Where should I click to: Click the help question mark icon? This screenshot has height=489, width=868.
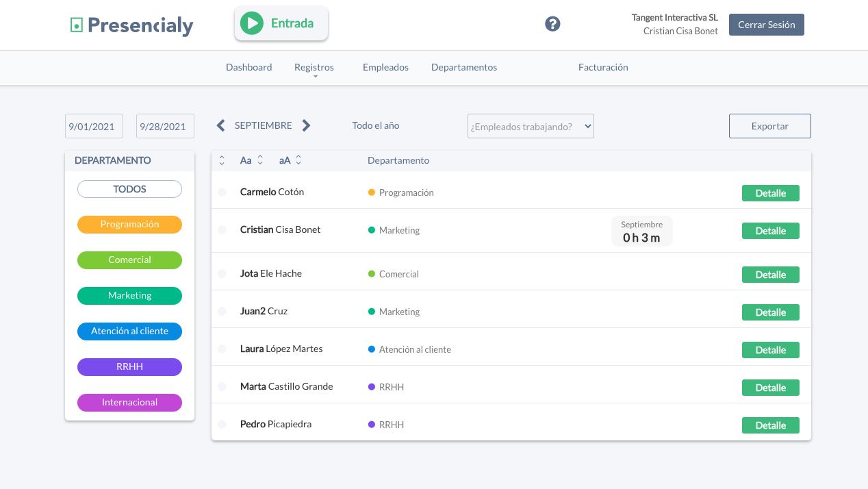(552, 24)
